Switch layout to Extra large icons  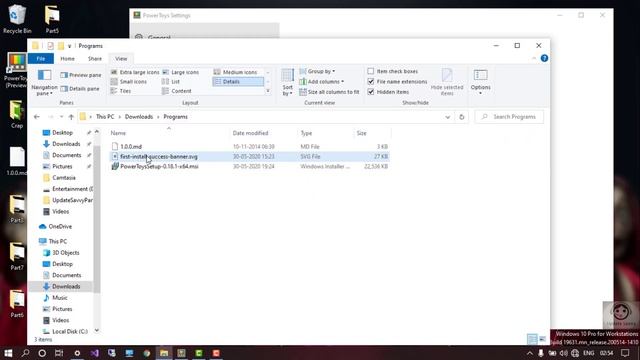135,72
